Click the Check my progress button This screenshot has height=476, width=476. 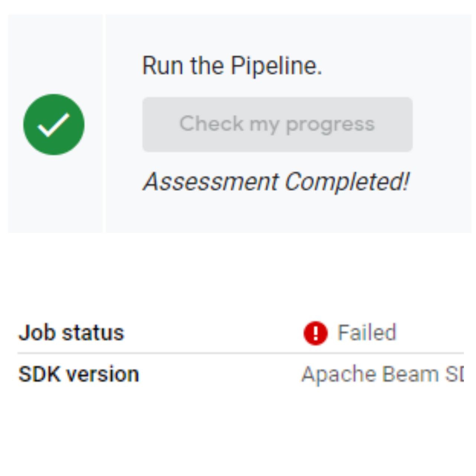click(277, 124)
